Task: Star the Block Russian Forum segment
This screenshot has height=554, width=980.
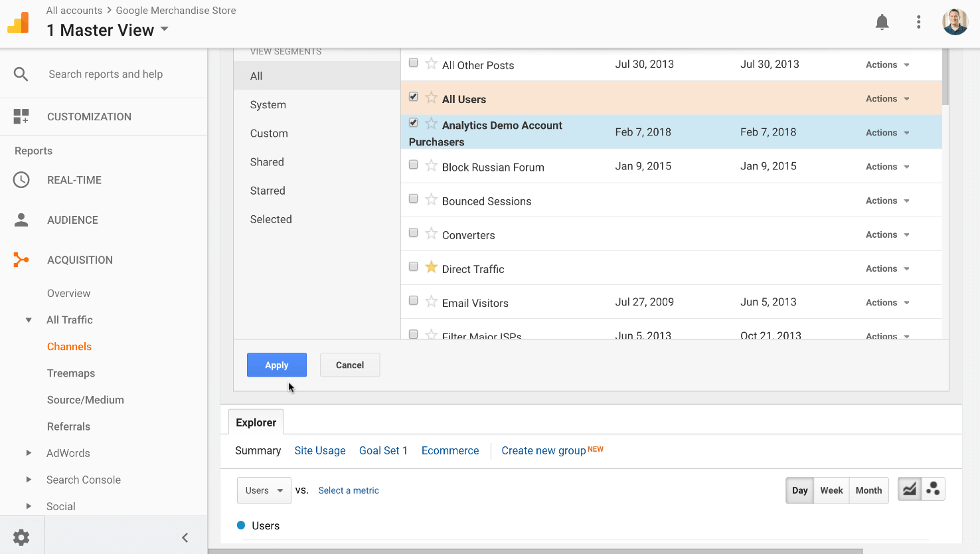Action: (x=431, y=165)
